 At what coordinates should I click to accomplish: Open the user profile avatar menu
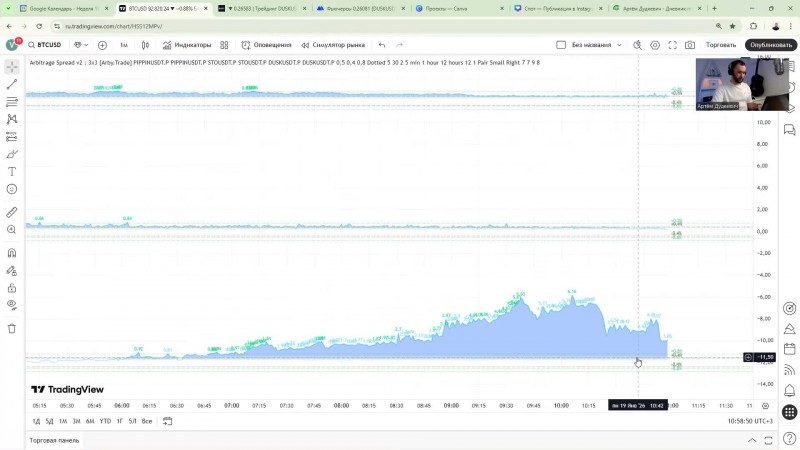coord(12,45)
